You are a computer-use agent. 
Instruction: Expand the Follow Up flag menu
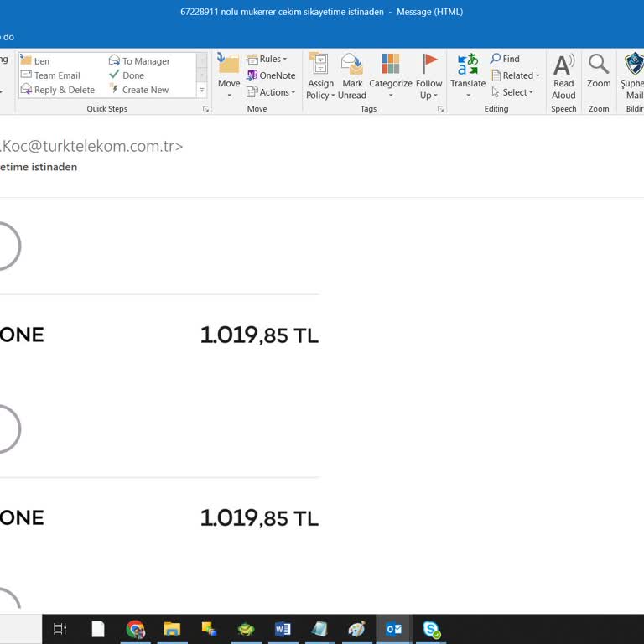point(428,74)
